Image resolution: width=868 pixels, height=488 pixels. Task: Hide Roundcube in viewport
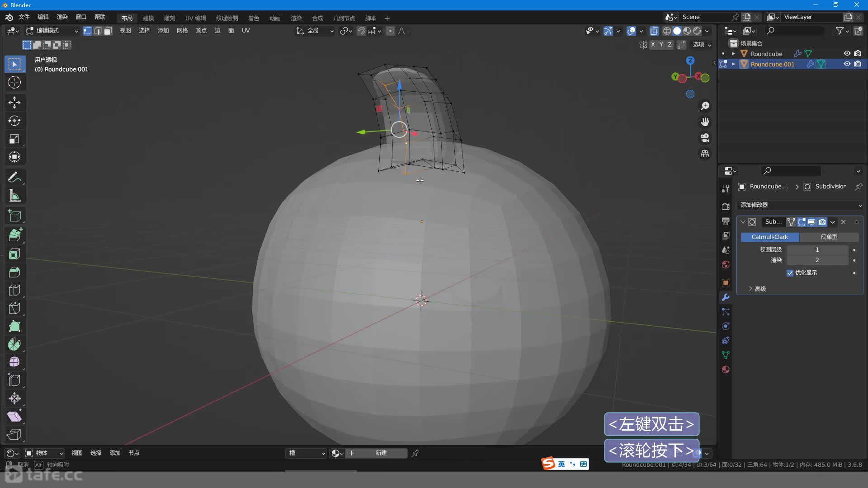coord(847,53)
